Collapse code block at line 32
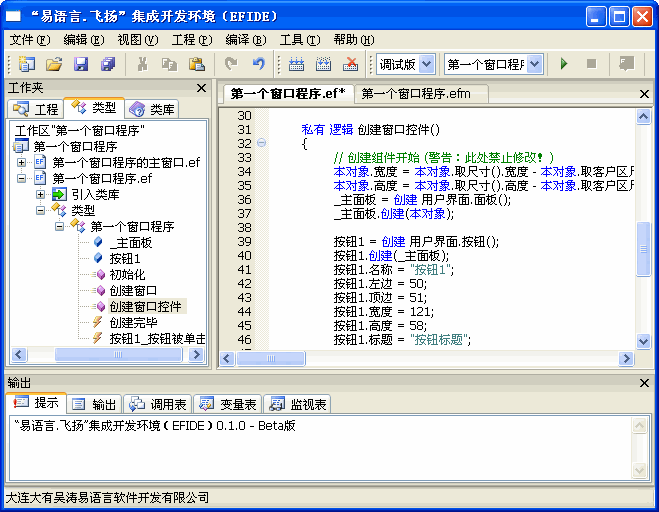Image resolution: width=659 pixels, height=512 pixels. click(x=261, y=143)
